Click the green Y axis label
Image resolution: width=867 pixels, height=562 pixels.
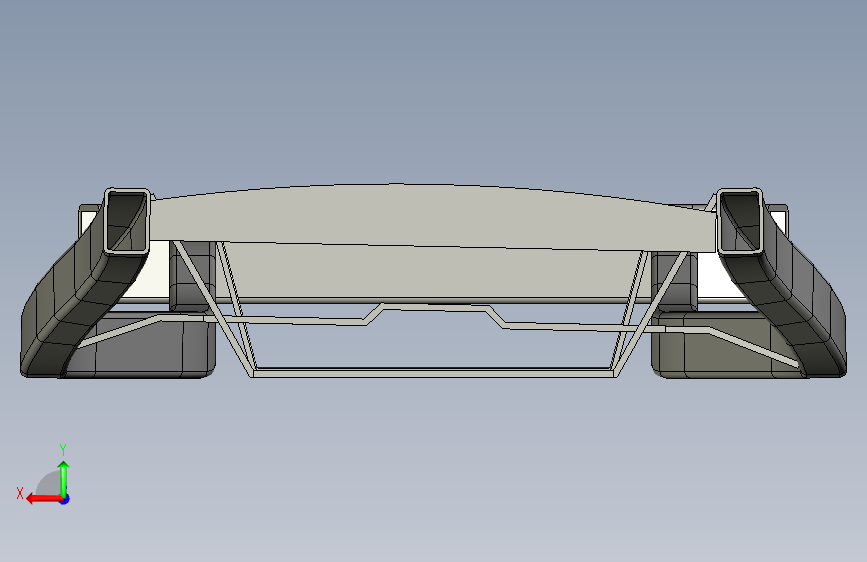point(63,449)
